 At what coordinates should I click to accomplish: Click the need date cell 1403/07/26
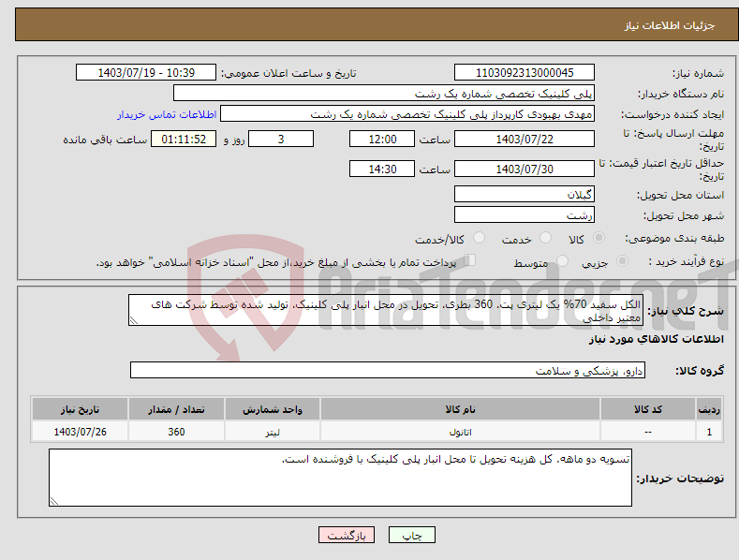(81, 432)
